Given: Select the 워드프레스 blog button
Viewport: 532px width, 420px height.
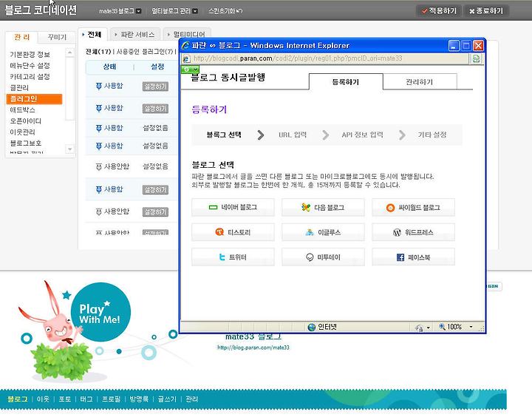Looking at the screenshot, I should (413, 232).
